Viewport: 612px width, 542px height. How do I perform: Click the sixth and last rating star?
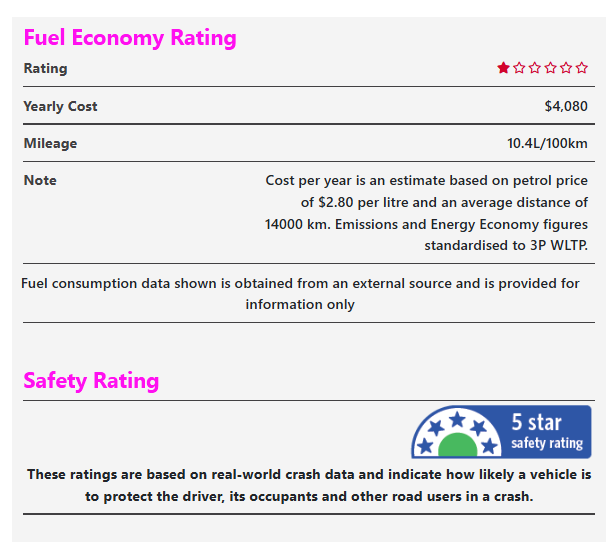[582, 68]
